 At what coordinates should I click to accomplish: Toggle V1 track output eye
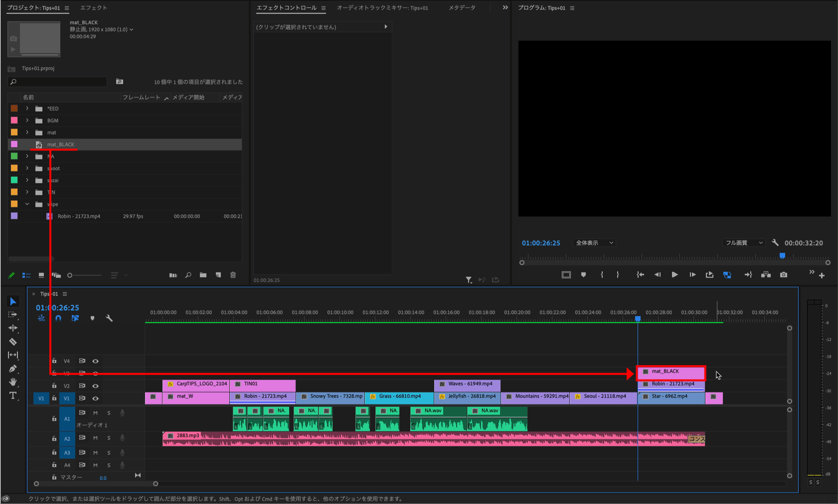(95, 398)
